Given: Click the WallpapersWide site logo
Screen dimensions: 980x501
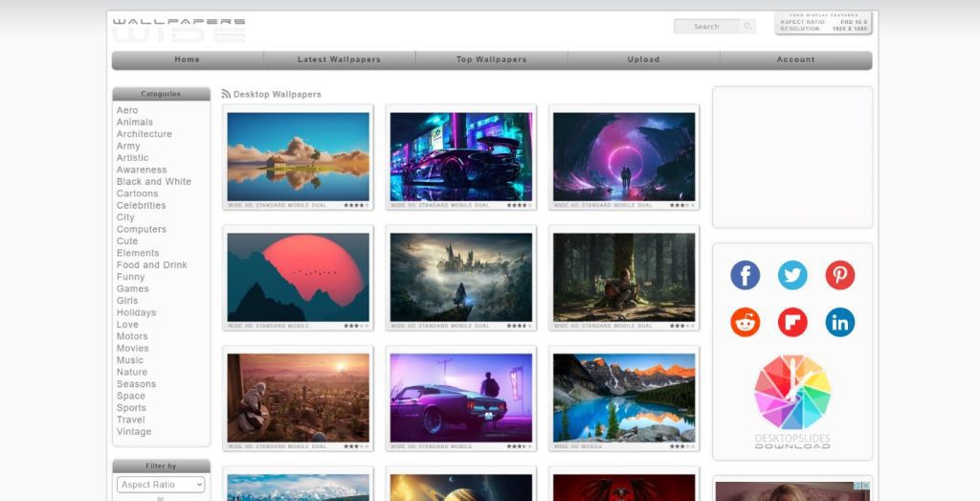Looking at the screenshot, I should (179, 30).
